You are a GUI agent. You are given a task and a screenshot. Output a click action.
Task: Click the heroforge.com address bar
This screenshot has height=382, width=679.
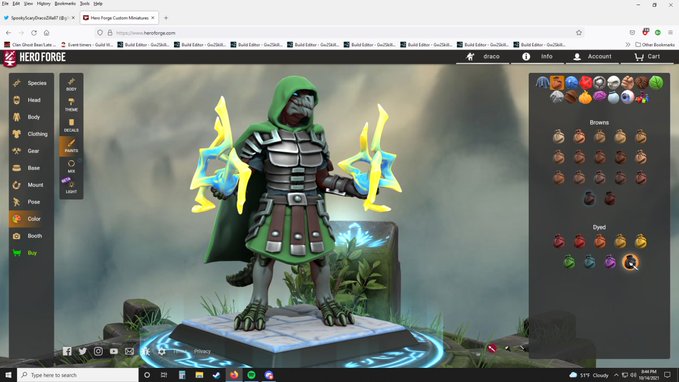[x=338, y=33]
